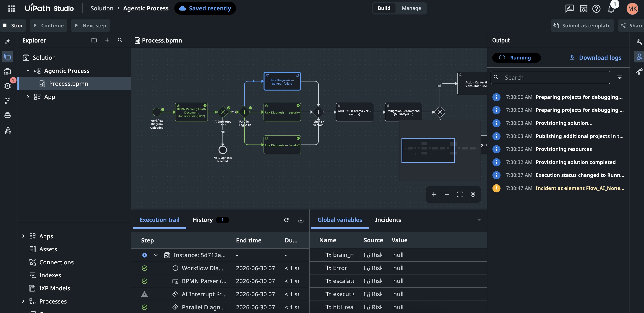
Task: Open the publish rocket sidebar icon
Action: pyautogui.click(x=7, y=130)
